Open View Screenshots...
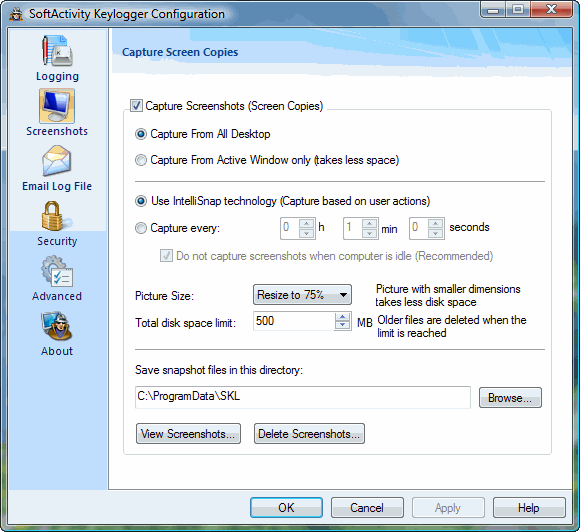 click(188, 434)
